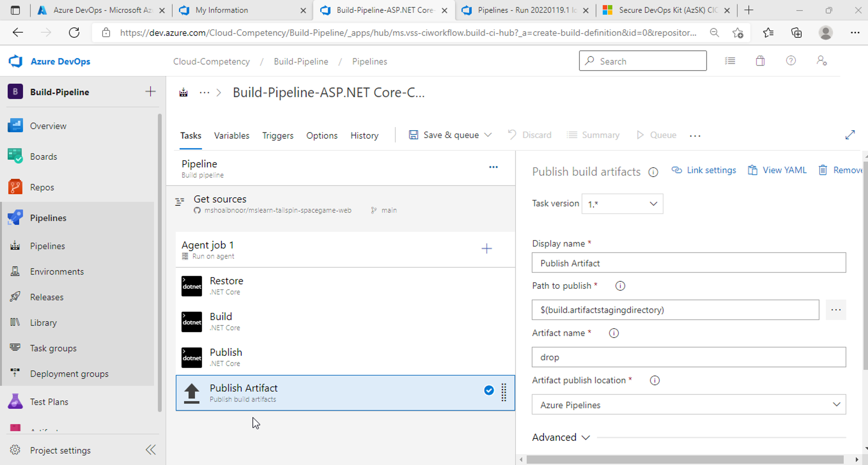Click the Path to publish field
This screenshot has width=868, height=465.
pyautogui.click(x=675, y=310)
